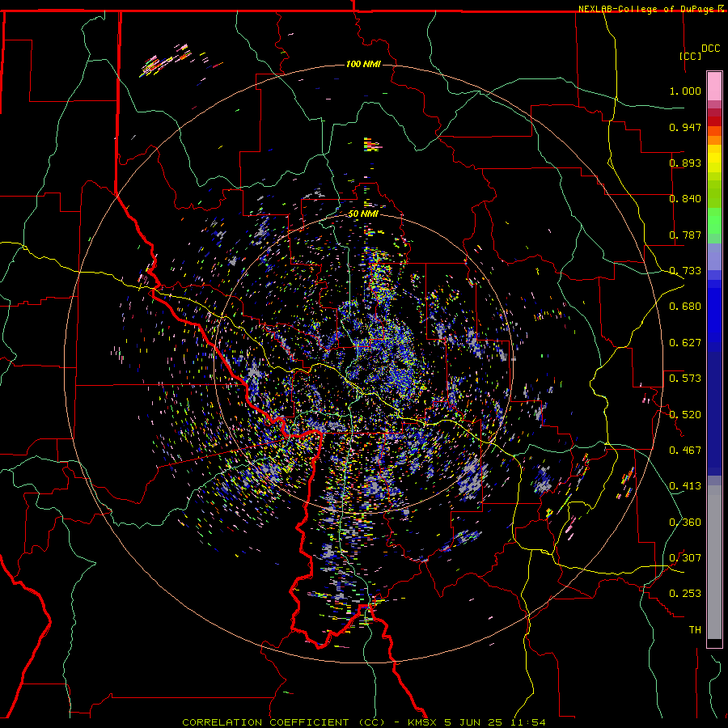Select the 0.947 legend value
The image size is (728, 728).
coord(685,127)
